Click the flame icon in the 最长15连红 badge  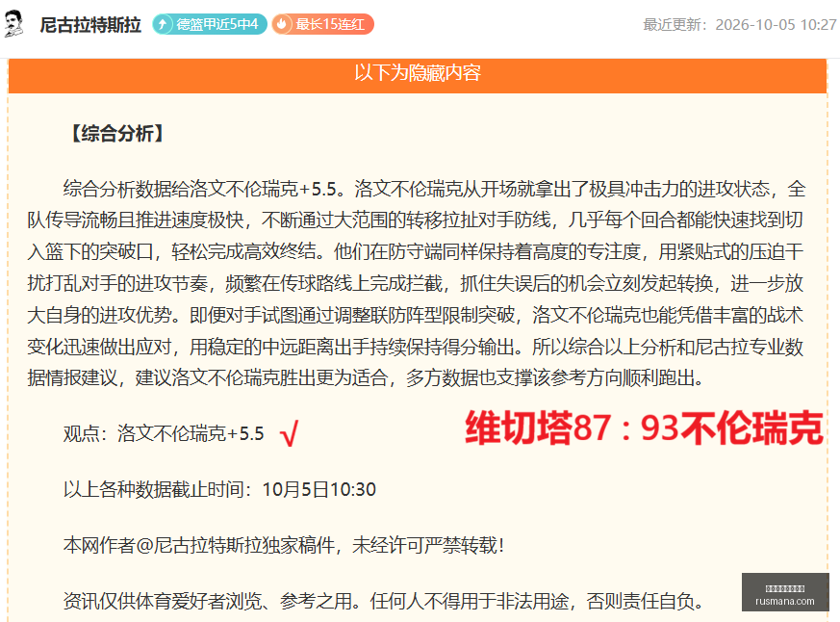(282, 24)
